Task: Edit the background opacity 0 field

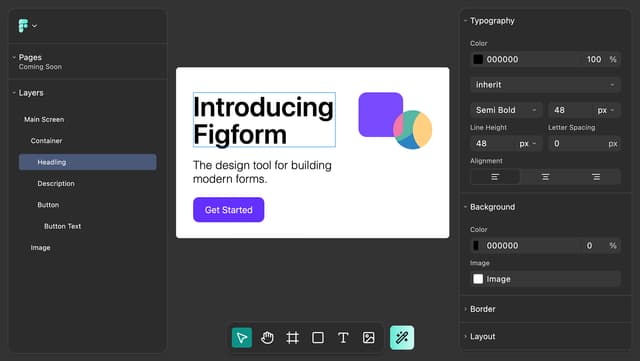Action: point(589,245)
